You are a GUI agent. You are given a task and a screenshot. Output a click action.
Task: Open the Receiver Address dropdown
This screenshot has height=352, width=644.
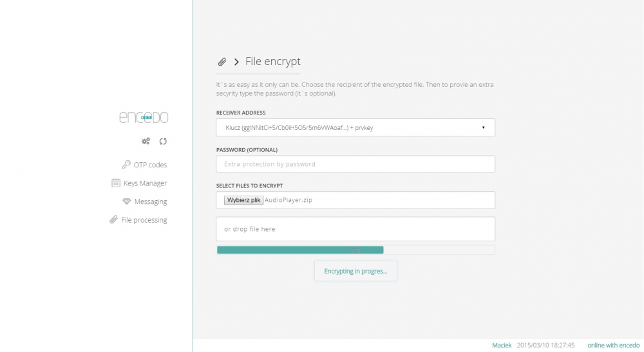click(355, 127)
